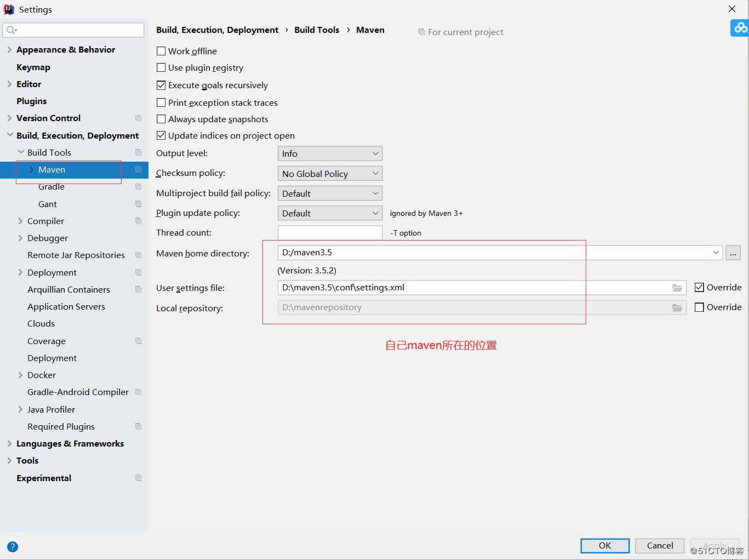The width and height of the screenshot is (749, 560).
Task: Click project-level icon next to Gant row
Action: 138,204
